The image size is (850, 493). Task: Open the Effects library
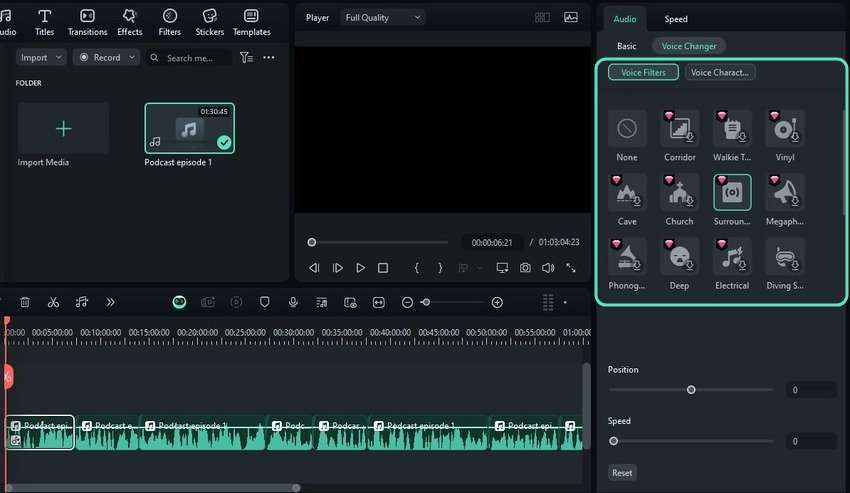pyautogui.click(x=130, y=23)
